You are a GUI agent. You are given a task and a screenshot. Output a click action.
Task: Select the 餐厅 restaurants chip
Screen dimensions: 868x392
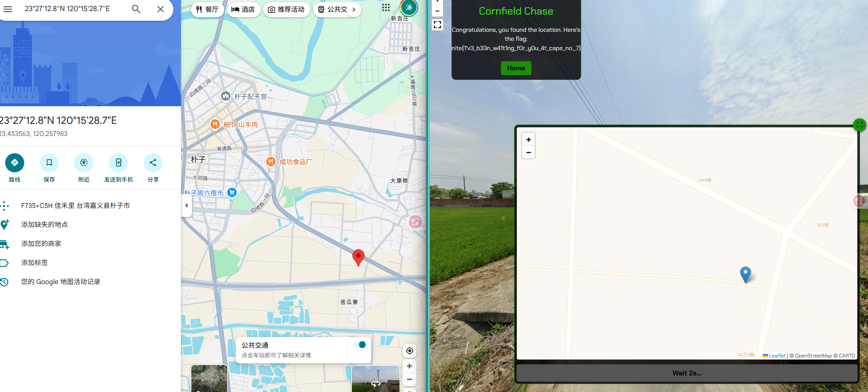click(x=207, y=9)
